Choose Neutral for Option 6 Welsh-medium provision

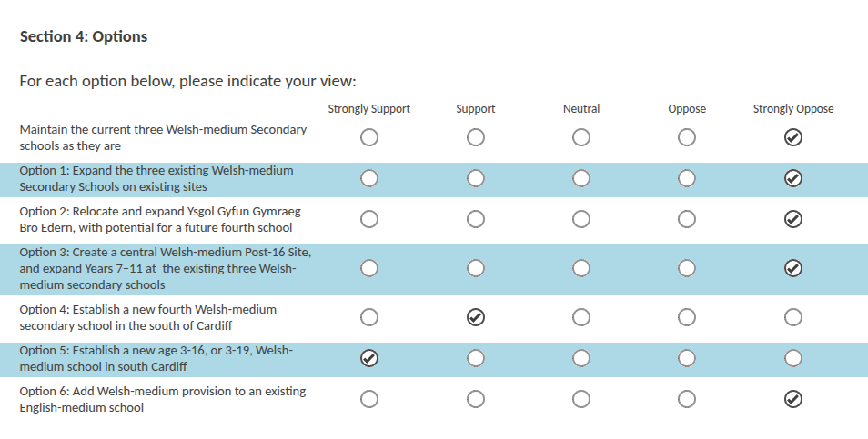(581, 399)
